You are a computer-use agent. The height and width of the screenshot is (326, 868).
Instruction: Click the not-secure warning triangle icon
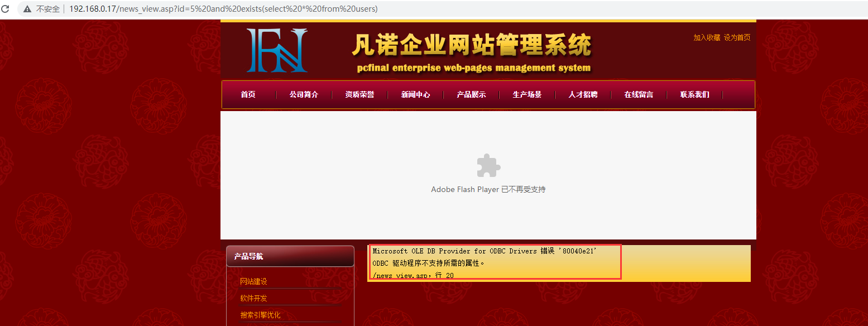pyautogui.click(x=27, y=9)
